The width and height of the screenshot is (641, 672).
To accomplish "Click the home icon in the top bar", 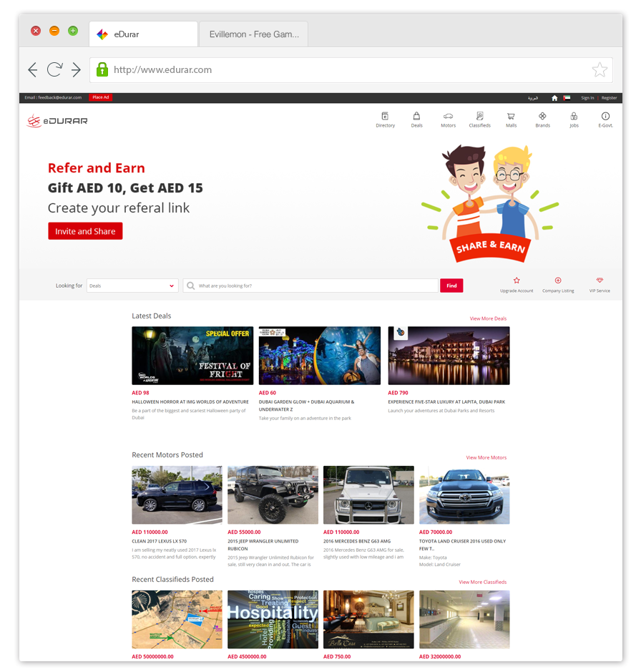I will coord(554,97).
